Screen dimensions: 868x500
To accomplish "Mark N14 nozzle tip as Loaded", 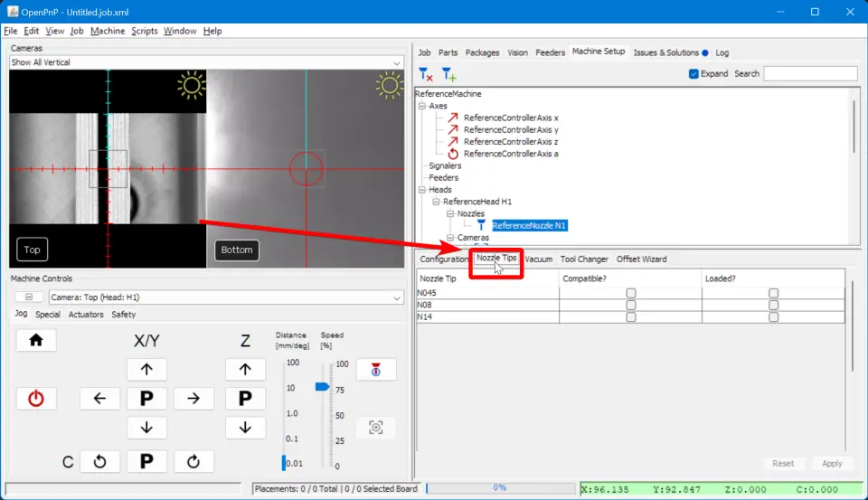I will pos(773,317).
